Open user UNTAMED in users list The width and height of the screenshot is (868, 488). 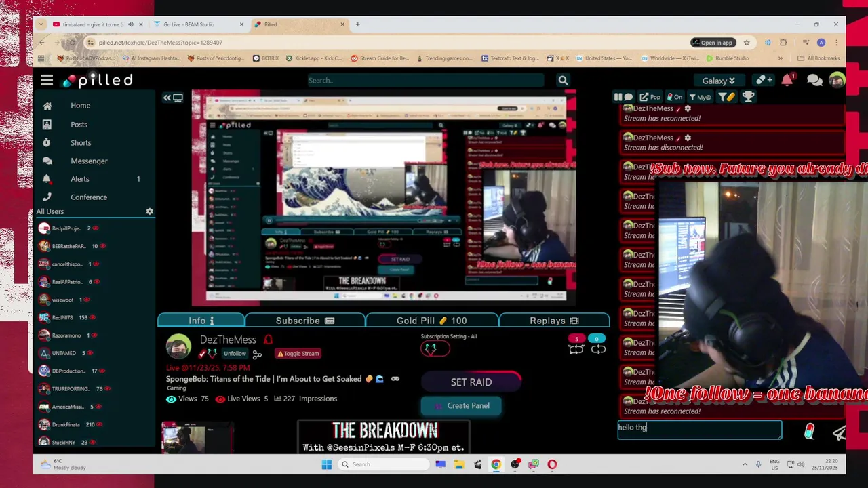click(x=63, y=353)
